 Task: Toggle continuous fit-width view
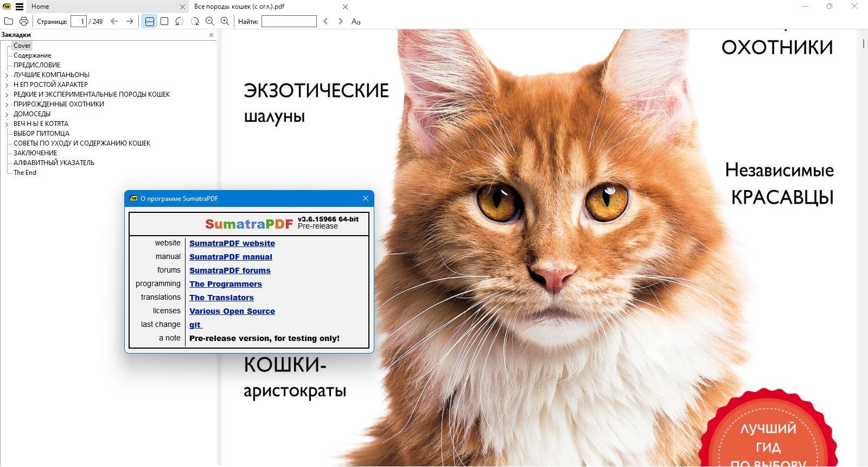coord(149,21)
